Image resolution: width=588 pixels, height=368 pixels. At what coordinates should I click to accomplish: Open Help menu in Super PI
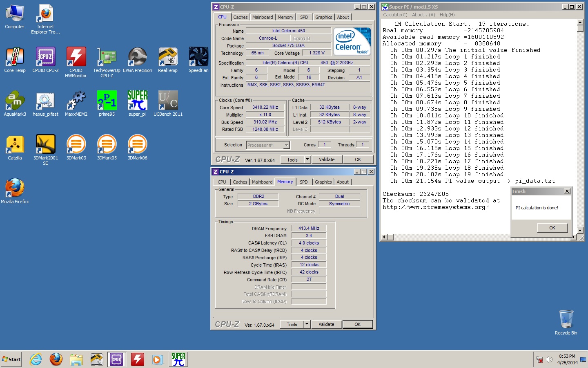click(447, 15)
